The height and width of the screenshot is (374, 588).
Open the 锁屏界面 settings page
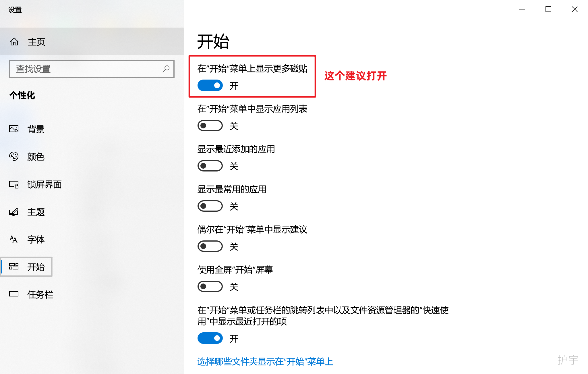[x=45, y=184]
